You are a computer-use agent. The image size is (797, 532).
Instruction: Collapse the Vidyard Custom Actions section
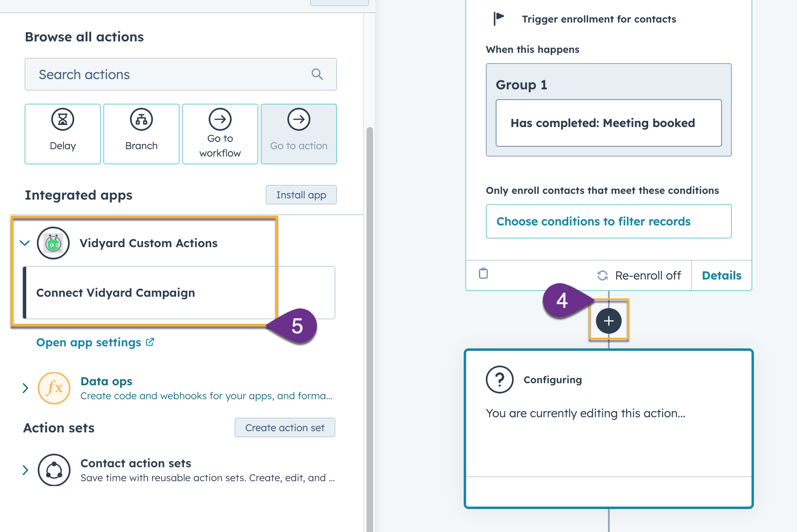[25, 243]
